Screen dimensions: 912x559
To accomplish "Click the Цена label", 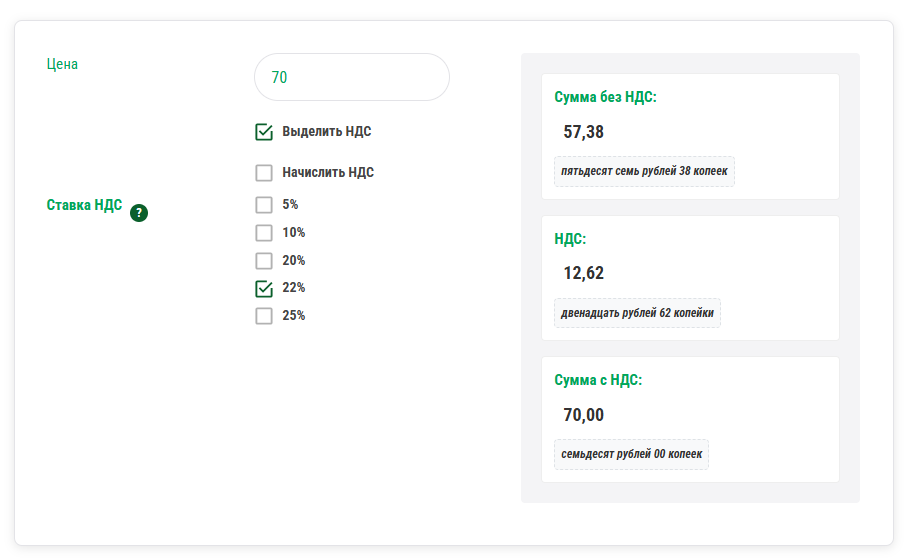I will 62,64.
